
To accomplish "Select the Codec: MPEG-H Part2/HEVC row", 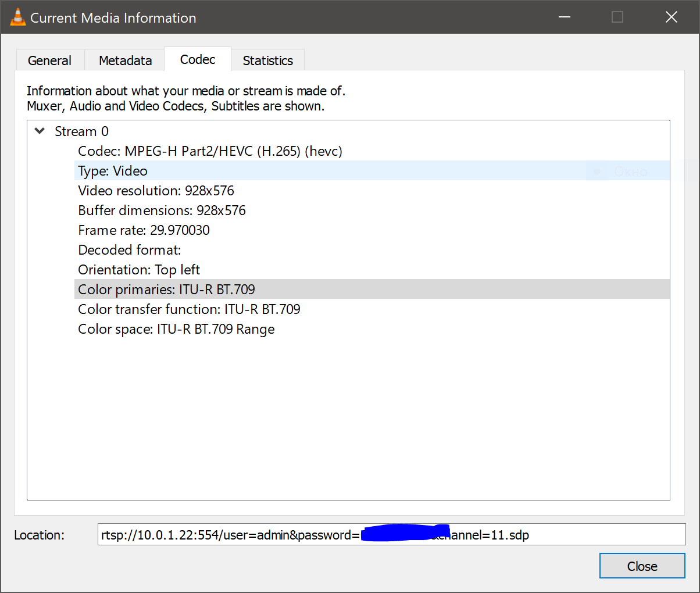I will 210,151.
